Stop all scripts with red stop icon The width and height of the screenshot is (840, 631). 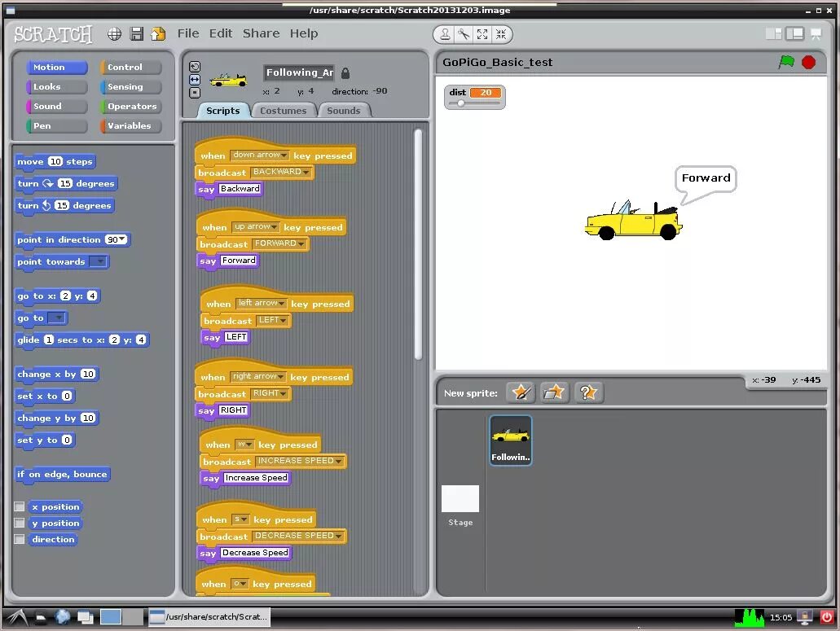tap(808, 63)
